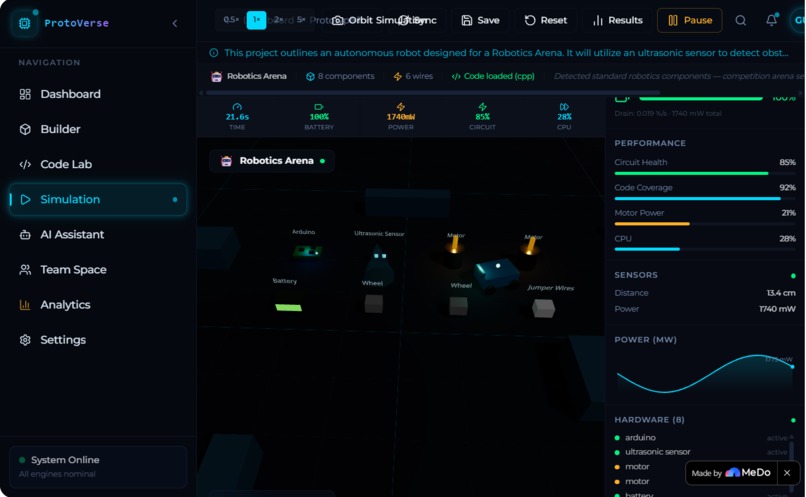Click the Code loaded (cpp) indicator
The image size is (806, 497).
[493, 76]
